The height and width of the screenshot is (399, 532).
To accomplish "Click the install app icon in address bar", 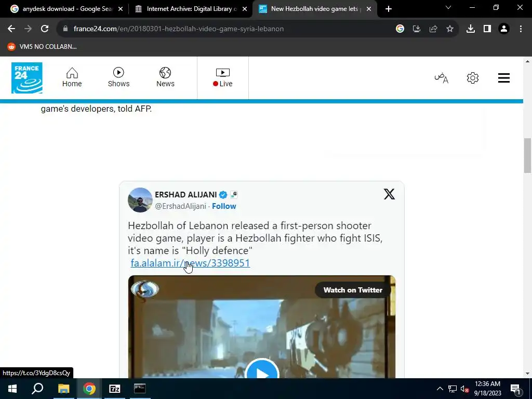I will coord(417,29).
